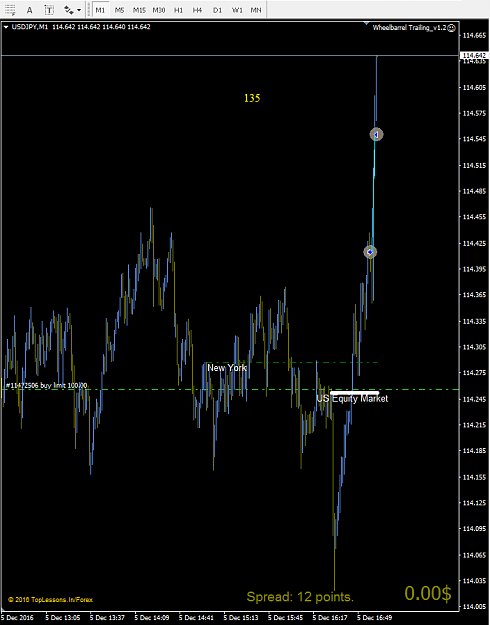Switch to M15 timeframe

click(139, 10)
